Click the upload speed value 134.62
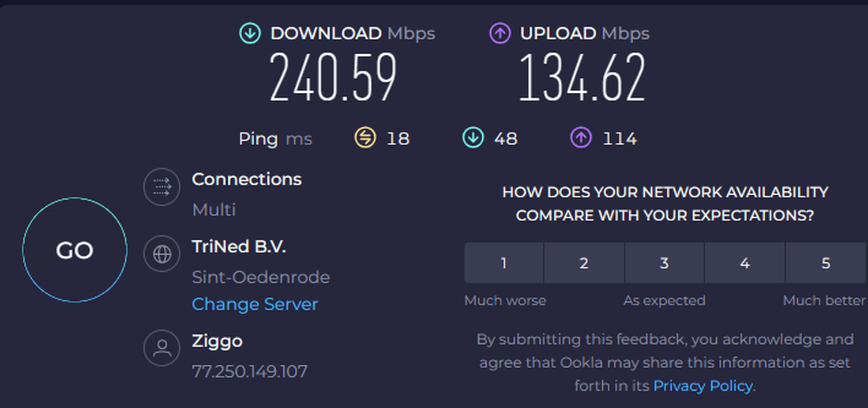This screenshot has height=408, width=868. pos(582,78)
